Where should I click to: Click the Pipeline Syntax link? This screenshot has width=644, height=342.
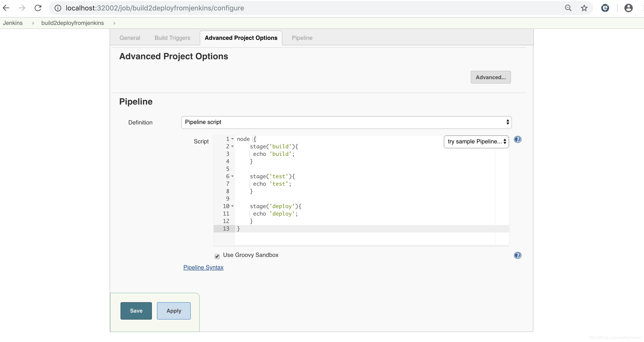203,267
